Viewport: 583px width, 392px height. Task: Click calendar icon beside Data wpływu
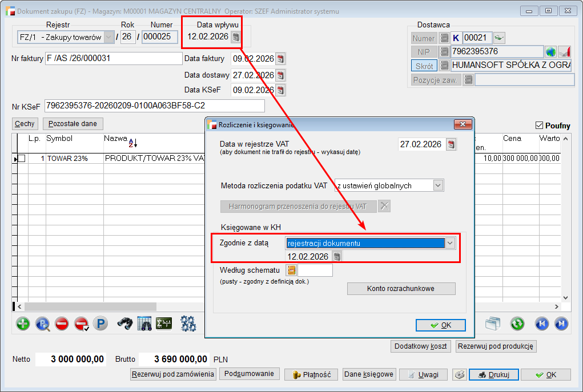[x=235, y=37]
